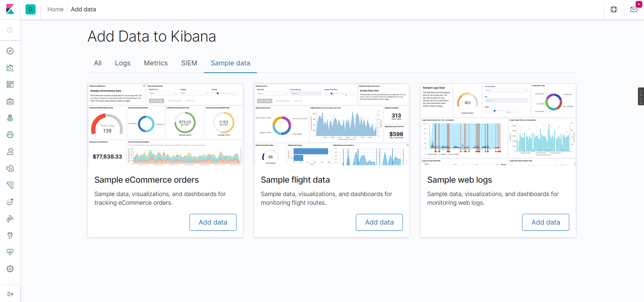Open the Discover compass icon in sidebar

coord(10,51)
